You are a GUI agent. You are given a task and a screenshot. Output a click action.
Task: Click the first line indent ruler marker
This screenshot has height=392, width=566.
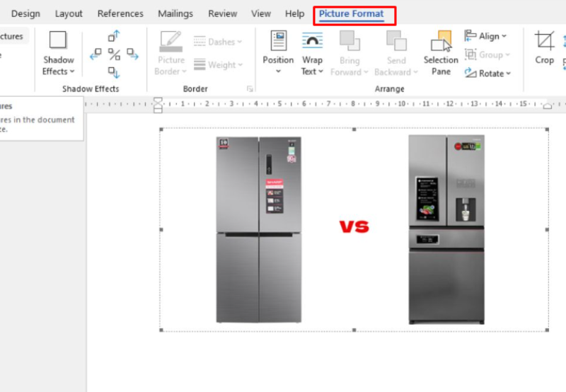[158, 100]
